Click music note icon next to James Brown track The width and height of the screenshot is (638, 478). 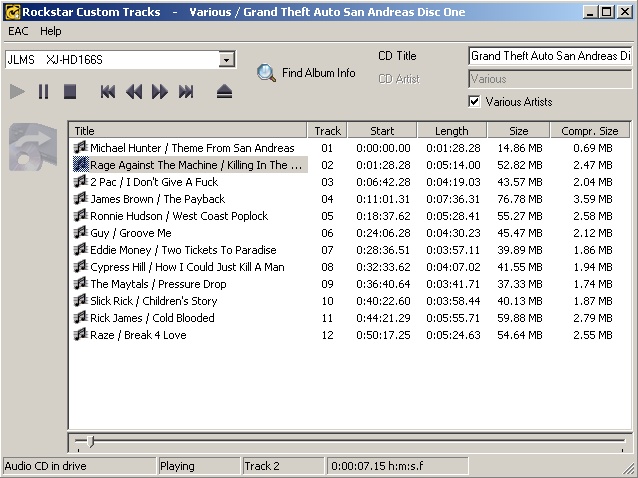click(x=81, y=199)
